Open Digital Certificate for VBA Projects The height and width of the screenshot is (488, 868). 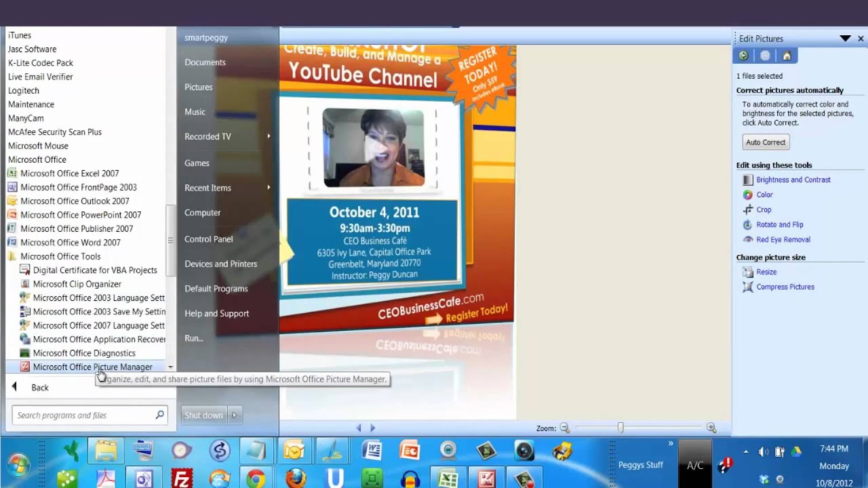[88, 270]
